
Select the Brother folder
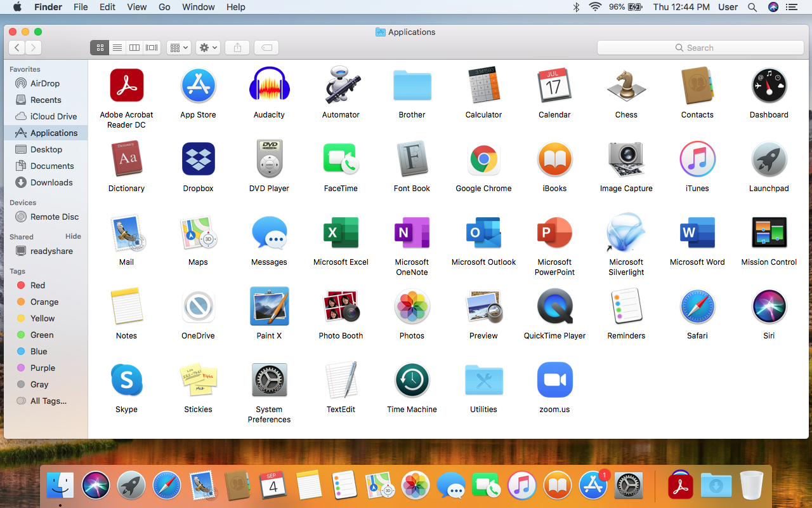click(412, 85)
